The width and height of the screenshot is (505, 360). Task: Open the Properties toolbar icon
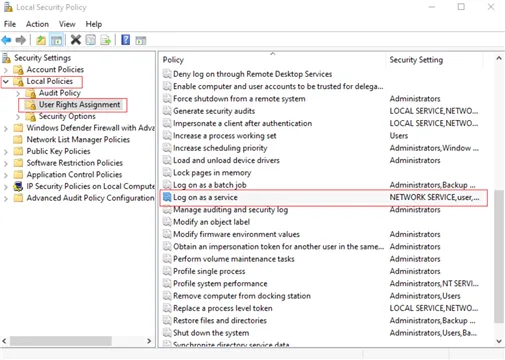pyautogui.click(x=91, y=40)
